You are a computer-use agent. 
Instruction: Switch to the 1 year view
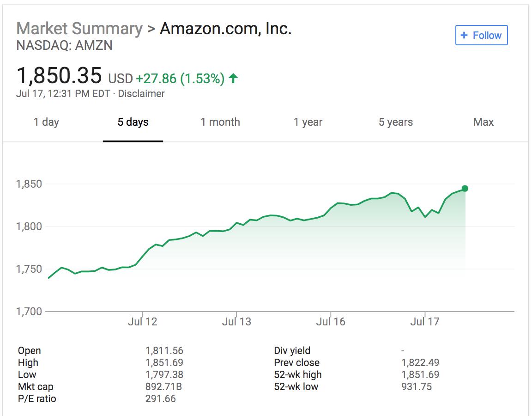pyautogui.click(x=308, y=122)
